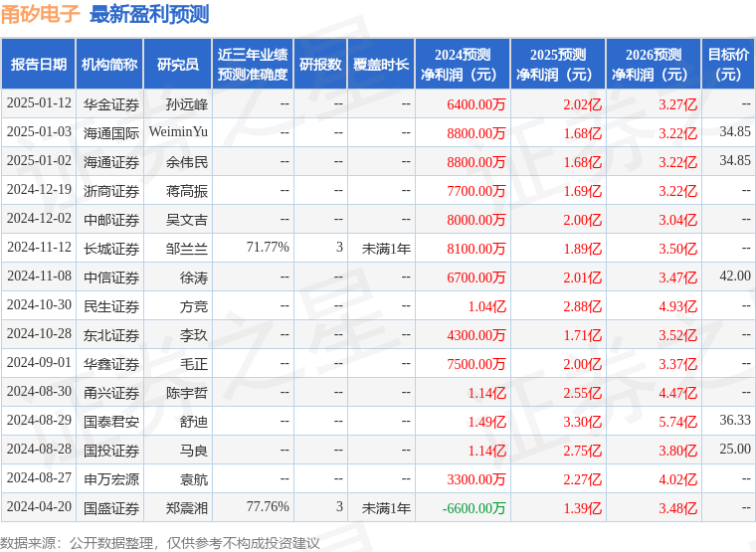Click the 2026预测净利润 column header
756x552 pixels.
tap(654, 64)
